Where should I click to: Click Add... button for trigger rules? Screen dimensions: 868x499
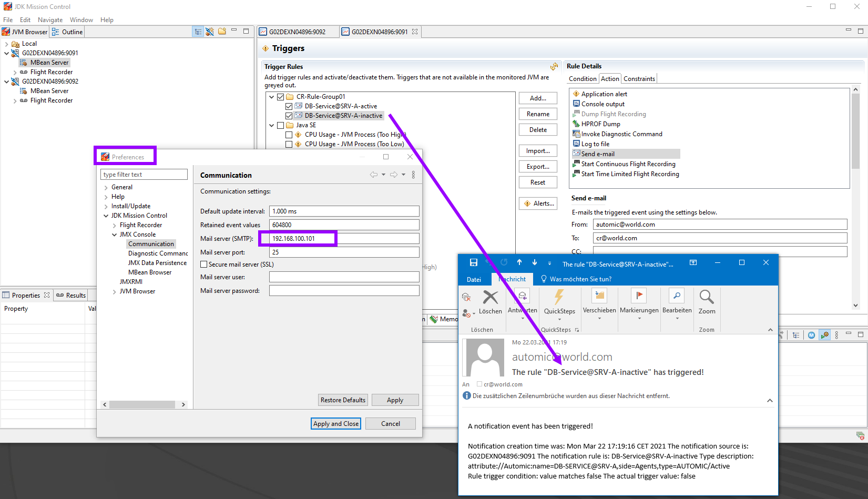[538, 98]
